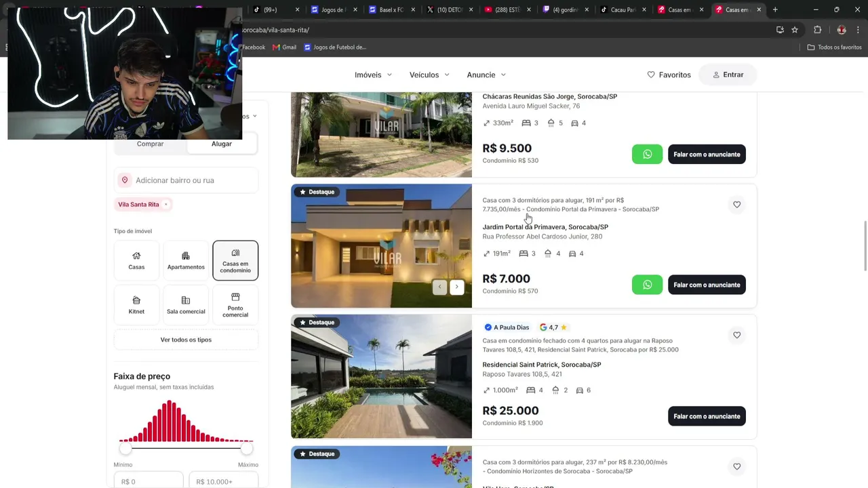Close the (288) YouTube tab
The width and height of the screenshot is (868, 488).
coord(528,9)
